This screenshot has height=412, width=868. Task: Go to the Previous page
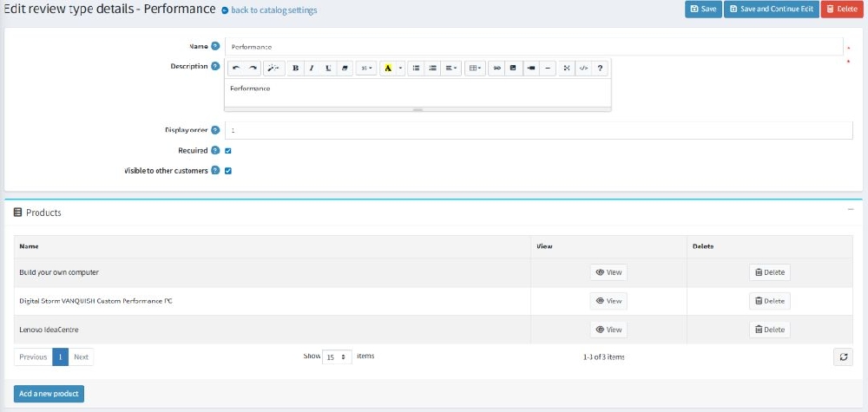coord(33,356)
